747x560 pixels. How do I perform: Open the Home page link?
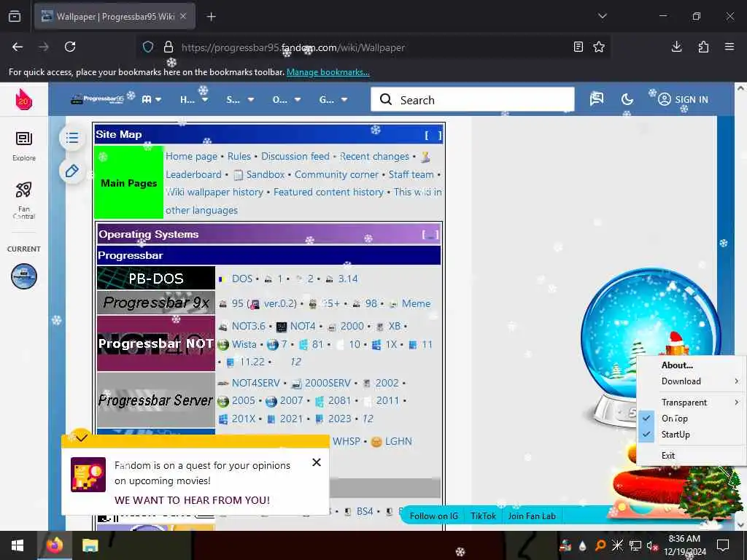[191, 156]
